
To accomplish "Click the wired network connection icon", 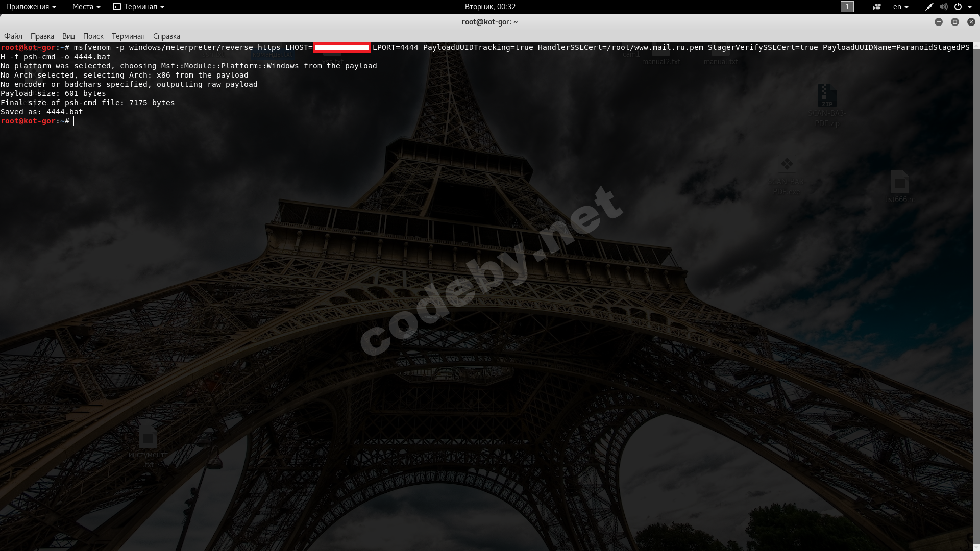I will click(929, 7).
